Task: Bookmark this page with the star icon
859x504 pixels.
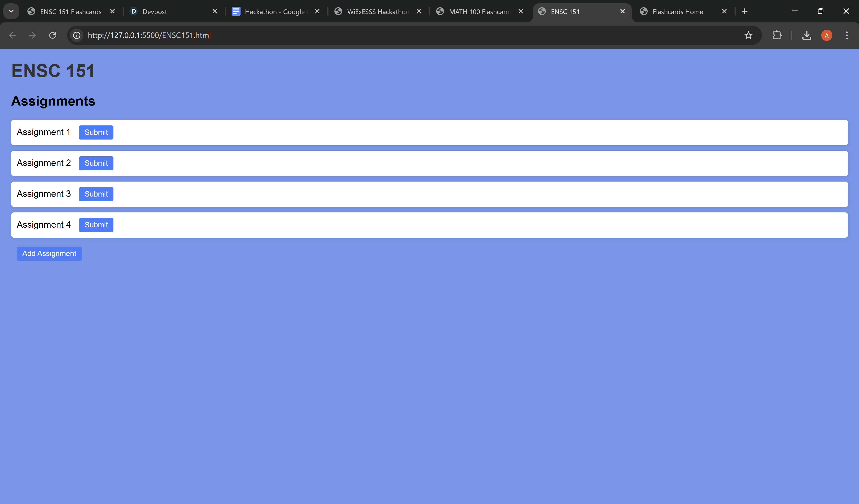Action: 748,35
